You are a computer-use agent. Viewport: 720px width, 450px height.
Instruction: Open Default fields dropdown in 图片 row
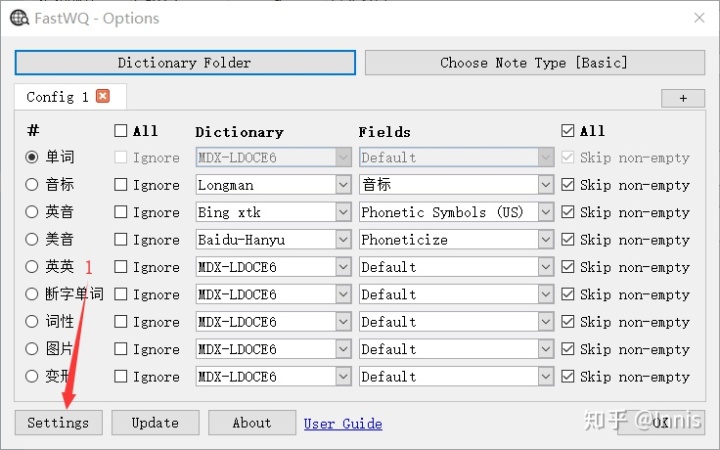click(x=456, y=349)
